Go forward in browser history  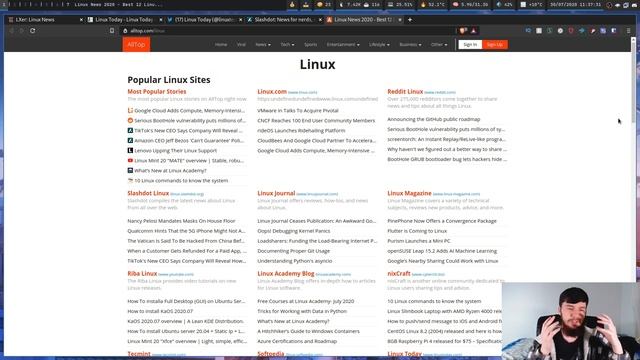tap(22, 31)
